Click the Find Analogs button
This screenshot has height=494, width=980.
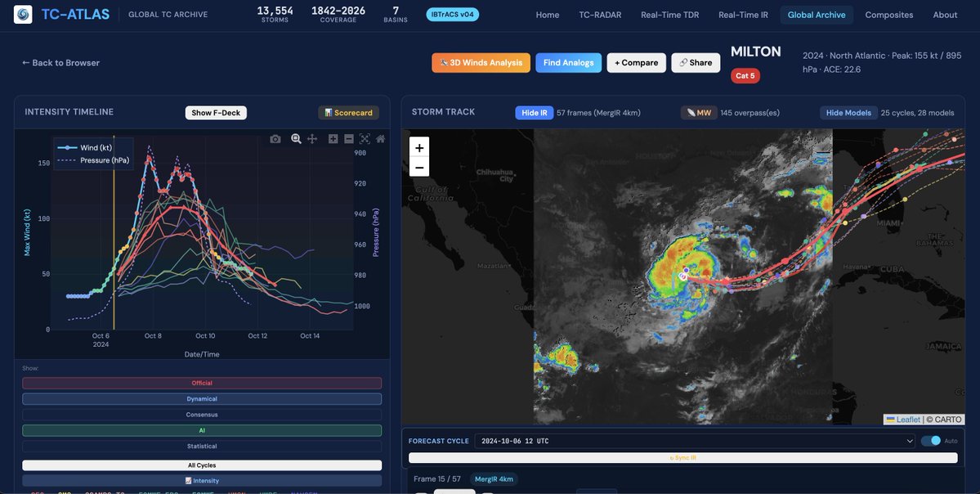pyautogui.click(x=568, y=62)
